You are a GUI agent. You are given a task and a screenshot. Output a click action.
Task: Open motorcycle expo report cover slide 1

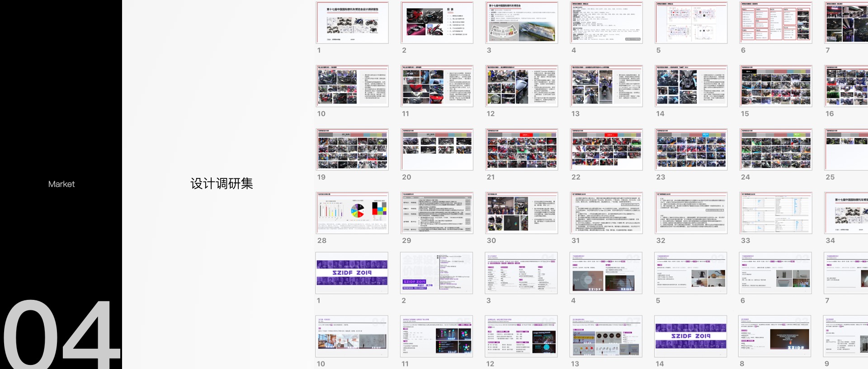coord(352,23)
